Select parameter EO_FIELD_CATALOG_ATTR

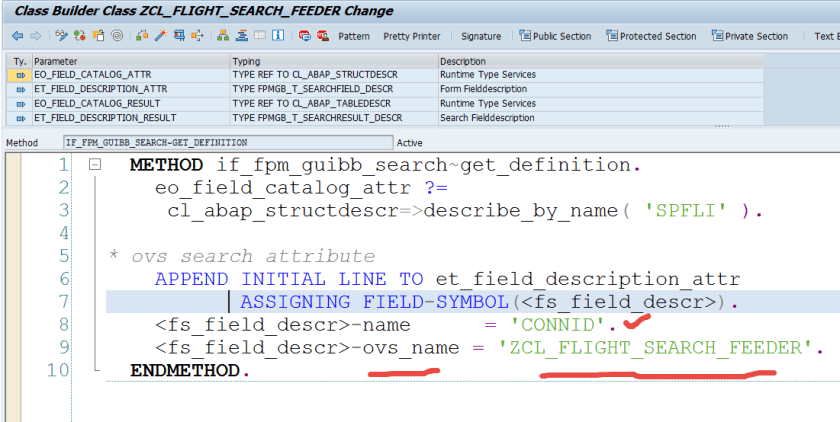click(x=93, y=74)
